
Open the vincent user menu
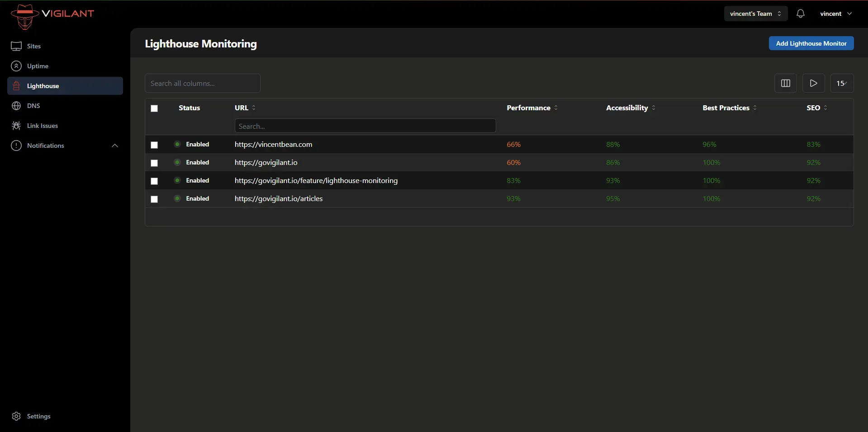point(836,14)
